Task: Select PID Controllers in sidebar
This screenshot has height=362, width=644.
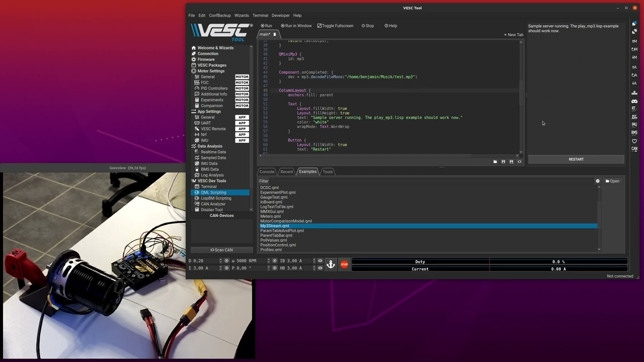Action: (214, 88)
